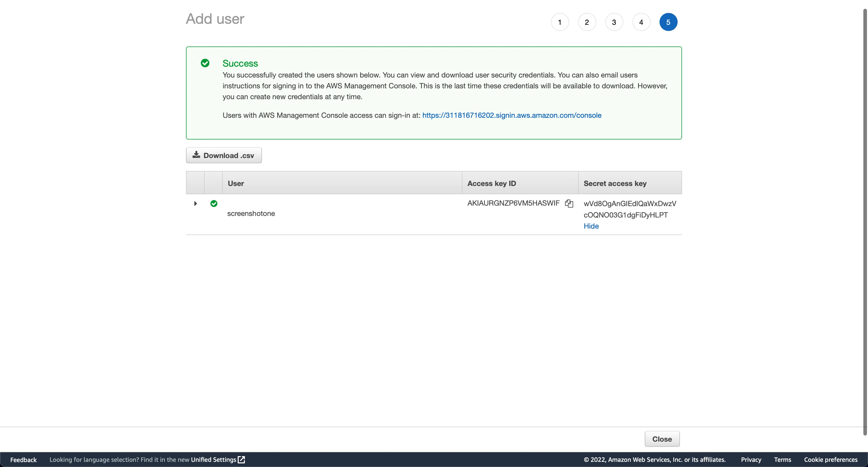The height and width of the screenshot is (467, 868).
Task: Go to step 1 circle
Action: tap(560, 22)
